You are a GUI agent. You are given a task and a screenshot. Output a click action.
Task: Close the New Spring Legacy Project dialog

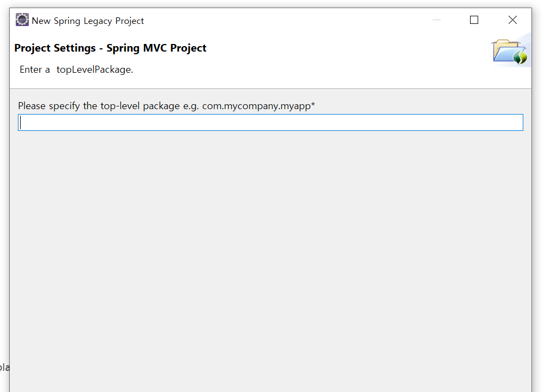point(513,20)
